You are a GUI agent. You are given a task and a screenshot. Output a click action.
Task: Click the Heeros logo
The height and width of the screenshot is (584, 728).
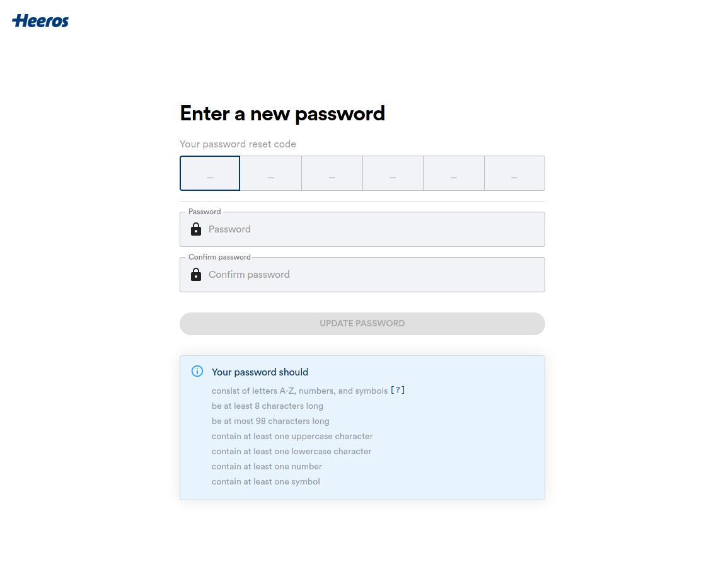[x=40, y=21]
